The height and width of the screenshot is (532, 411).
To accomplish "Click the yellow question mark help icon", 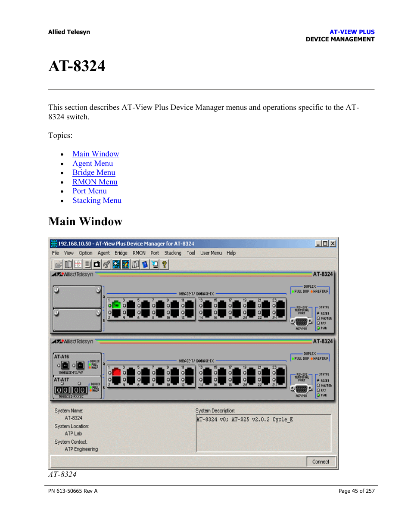I will (164, 264).
